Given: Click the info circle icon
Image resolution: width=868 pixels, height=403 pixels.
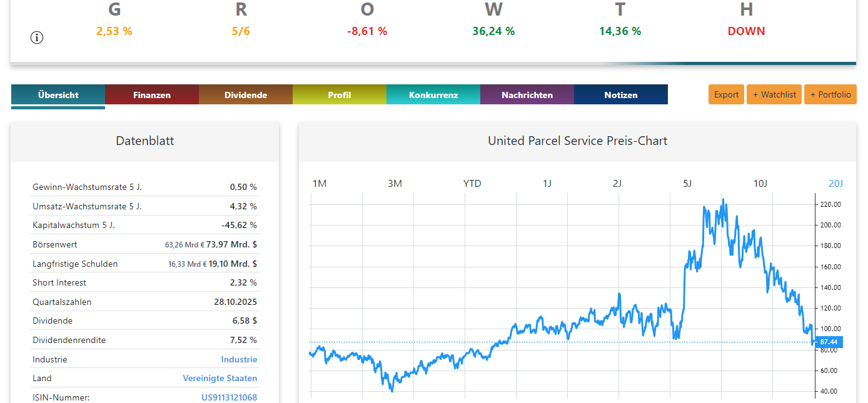Looking at the screenshot, I should click(x=37, y=37).
